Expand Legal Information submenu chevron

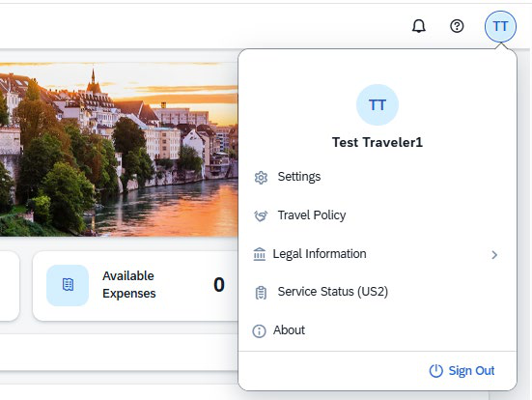494,255
